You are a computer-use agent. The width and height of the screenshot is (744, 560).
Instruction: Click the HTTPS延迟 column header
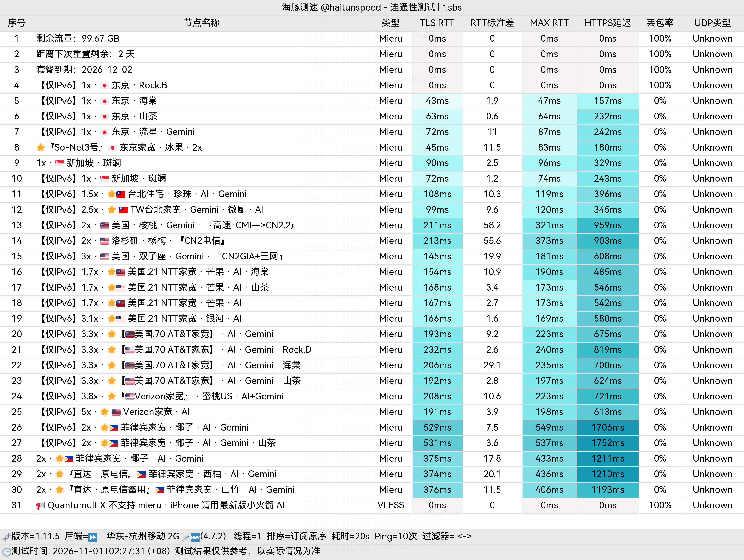(x=608, y=23)
